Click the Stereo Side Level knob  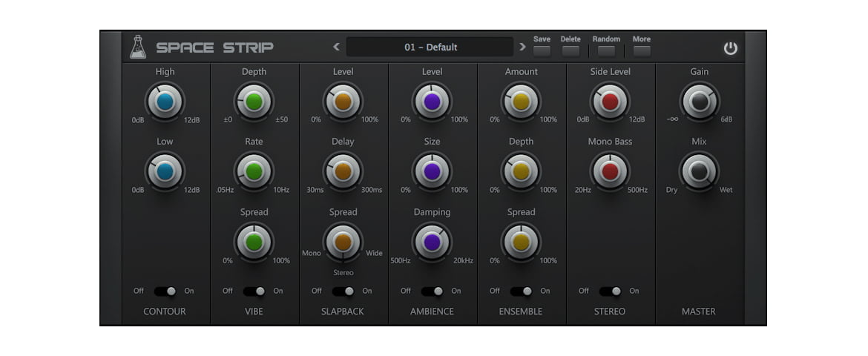[610, 102]
